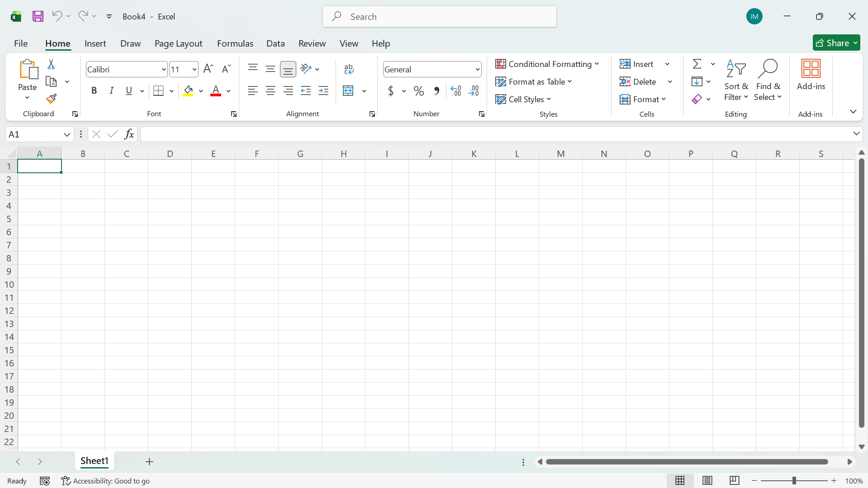Viewport: 868px width, 488px height.
Task: Apply yellow Fill Color swatch
Action: point(188,91)
